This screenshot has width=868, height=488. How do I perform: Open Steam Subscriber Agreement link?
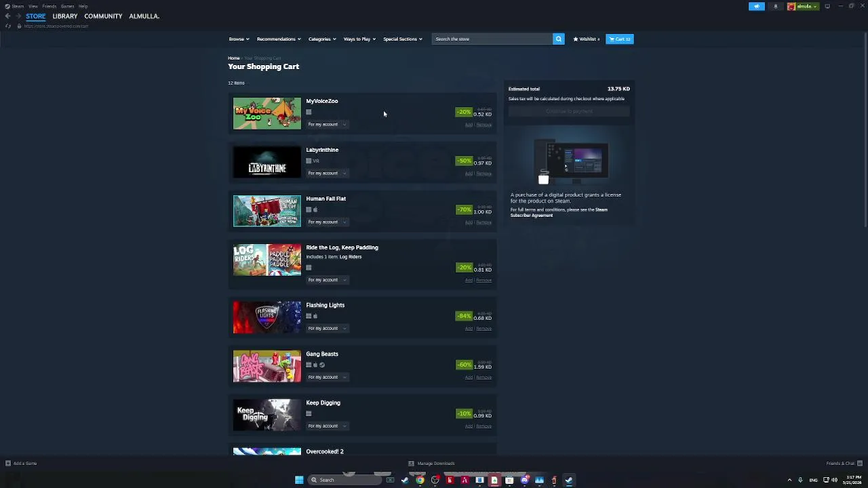click(x=557, y=213)
